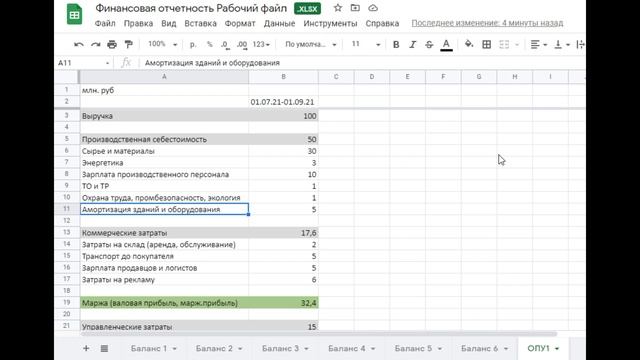The width and height of the screenshot is (640, 360).
Task: Select the 32,4 value cell
Action: point(283,303)
